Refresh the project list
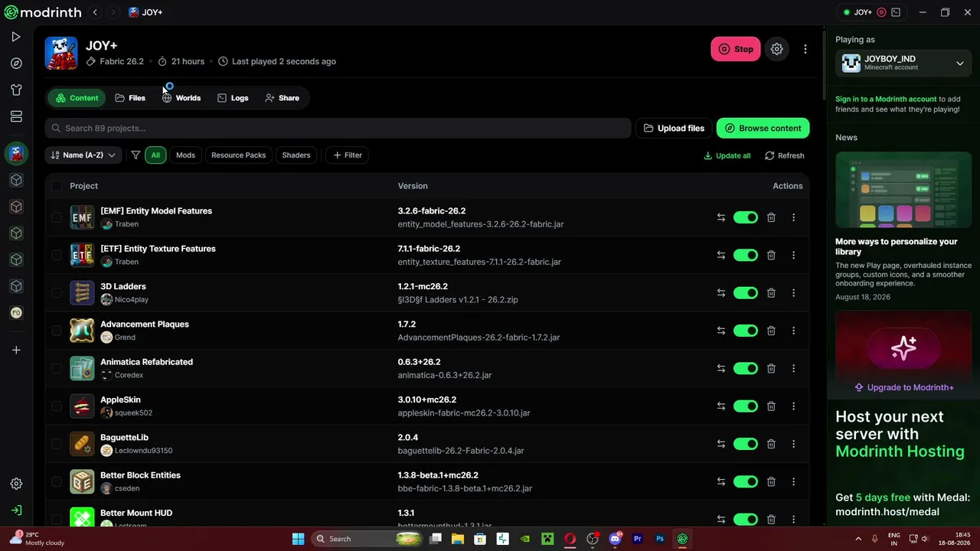This screenshot has height=551, width=980. (785, 155)
